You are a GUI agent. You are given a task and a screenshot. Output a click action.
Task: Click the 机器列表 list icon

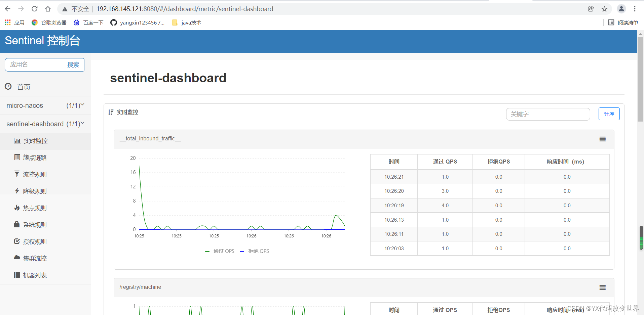[x=17, y=275]
